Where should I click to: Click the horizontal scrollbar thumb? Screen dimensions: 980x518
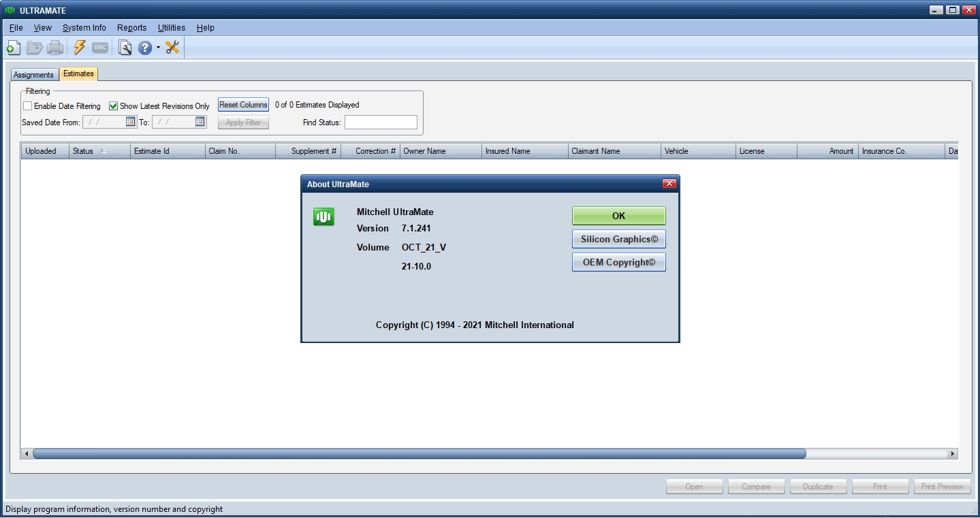(x=420, y=453)
